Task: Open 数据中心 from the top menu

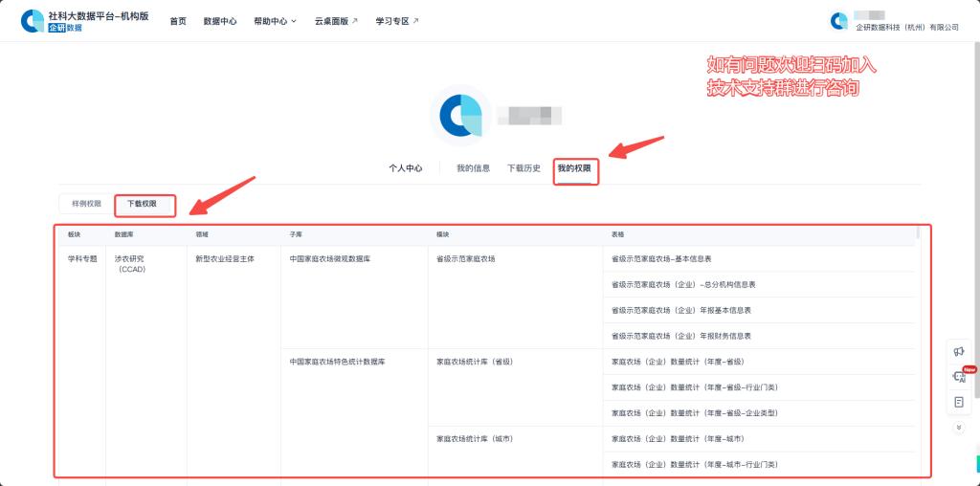Action: [220, 21]
